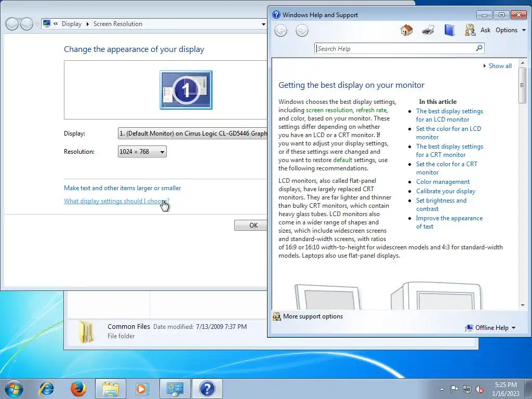Open What display settings should I choose link

click(116, 201)
